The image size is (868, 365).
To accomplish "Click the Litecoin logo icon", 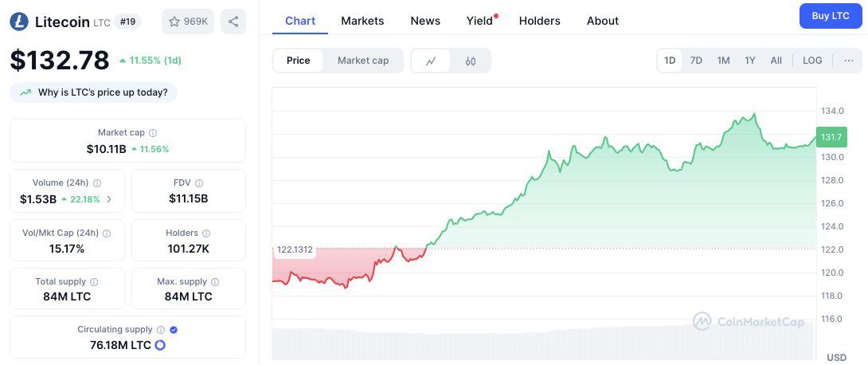I will pyautogui.click(x=19, y=22).
